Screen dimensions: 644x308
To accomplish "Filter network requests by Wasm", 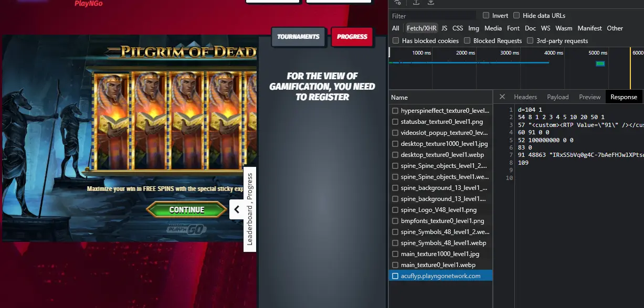I will pyautogui.click(x=564, y=28).
